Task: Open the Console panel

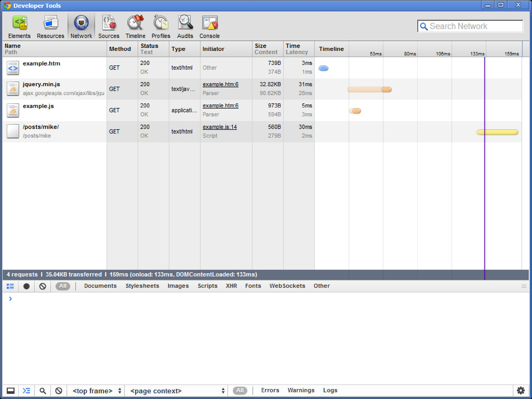Action: click(210, 27)
